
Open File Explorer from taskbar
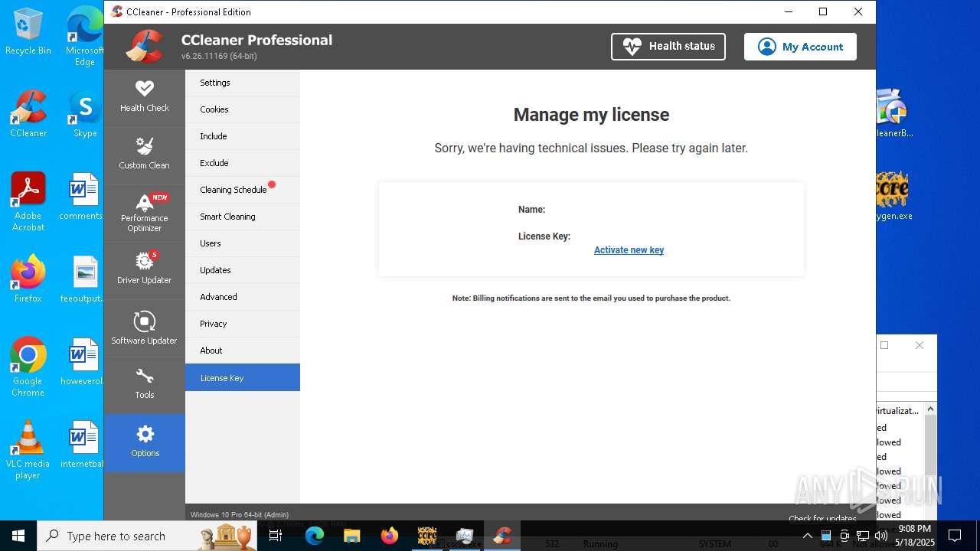tap(351, 536)
